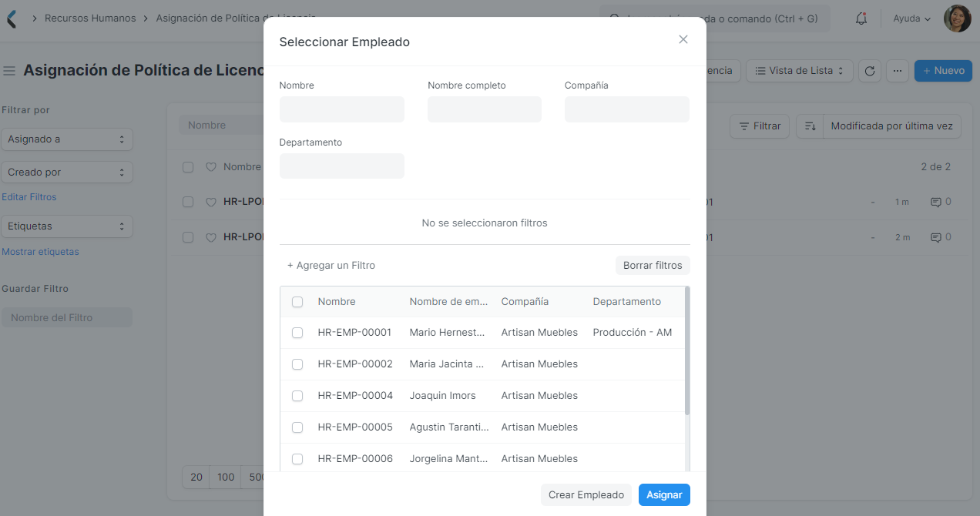The height and width of the screenshot is (516, 980).
Task: Click the heart icon in list header
Action: tap(210, 167)
